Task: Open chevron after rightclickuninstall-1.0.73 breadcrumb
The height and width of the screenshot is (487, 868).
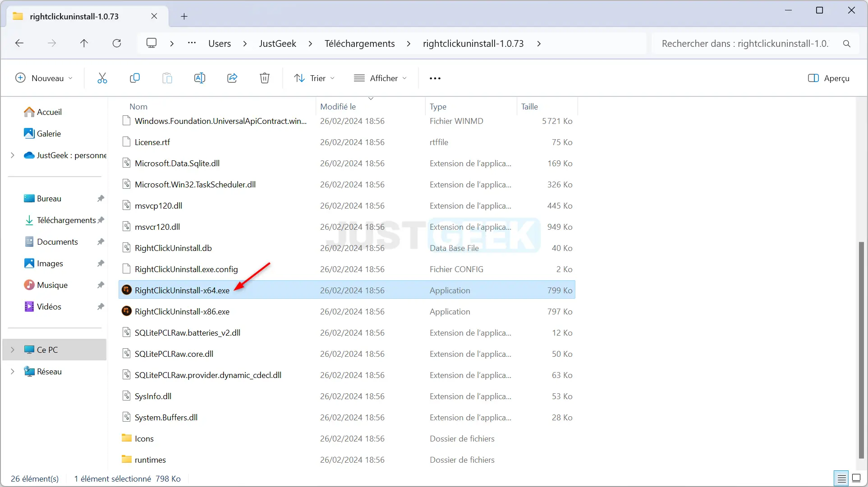Action: pyautogui.click(x=539, y=44)
